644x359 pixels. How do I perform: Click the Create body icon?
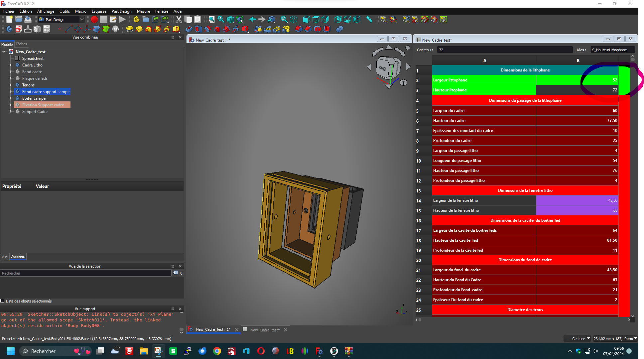tap(9, 29)
